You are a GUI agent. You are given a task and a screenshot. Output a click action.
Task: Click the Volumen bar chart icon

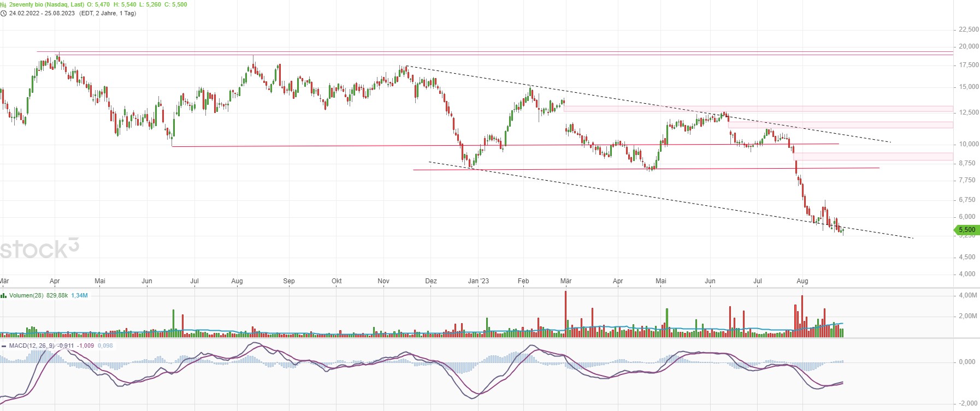[x=4, y=295]
